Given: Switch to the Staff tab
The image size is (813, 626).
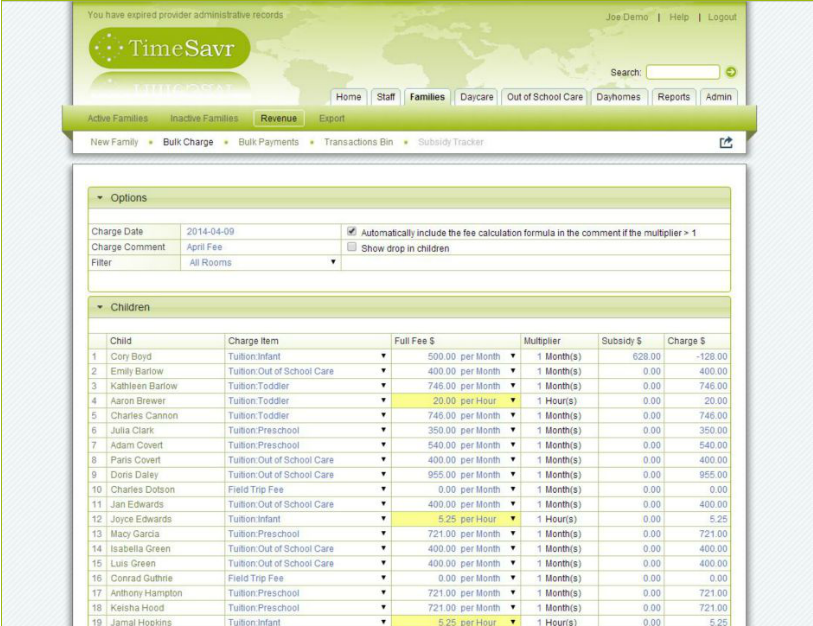Looking at the screenshot, I should coord(386,97).
